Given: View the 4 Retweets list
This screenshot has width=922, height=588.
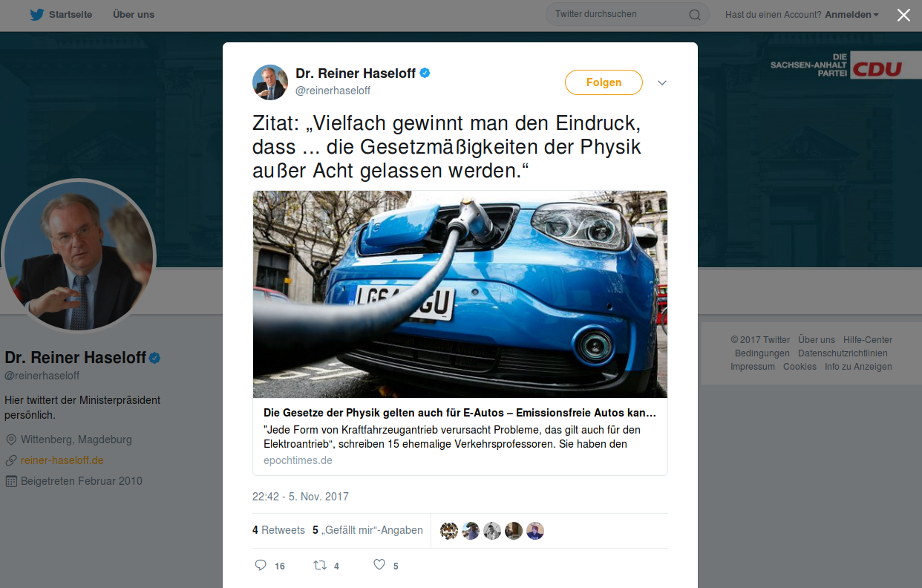Looking at the screenshot, I should point(278,530).
